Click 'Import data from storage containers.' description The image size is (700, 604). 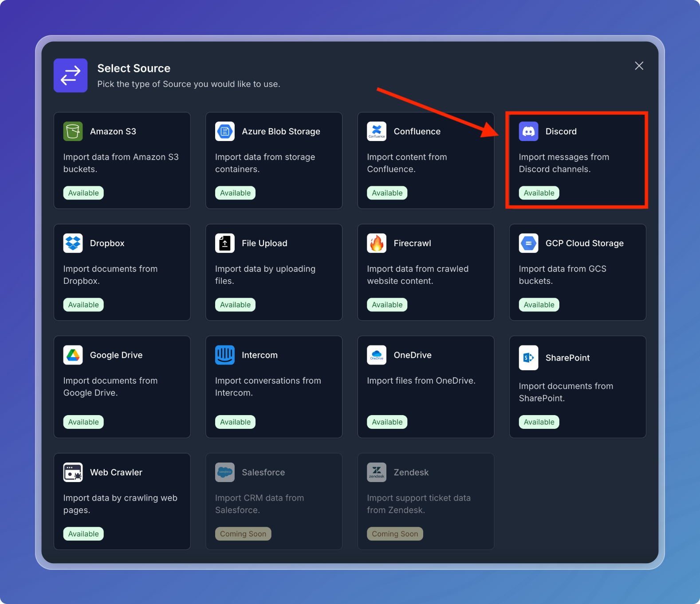click(x=265, y=163)
